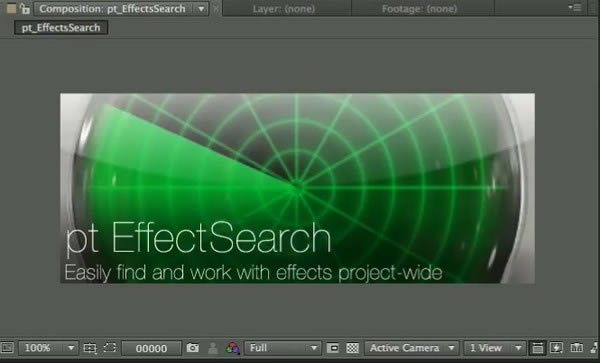Switch to the Layer: (none) tab
Image resolution: width=600 pixels, height=363 pixels.
point(284,9)
